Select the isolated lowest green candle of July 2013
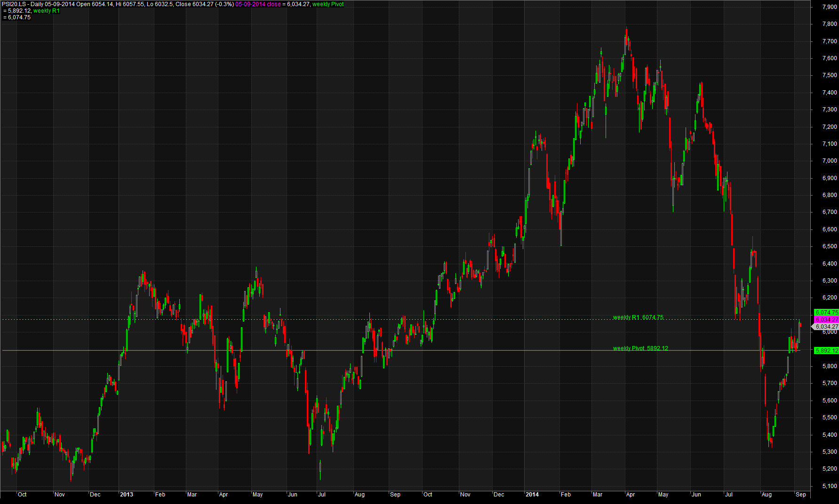 (x=320, y=469)
